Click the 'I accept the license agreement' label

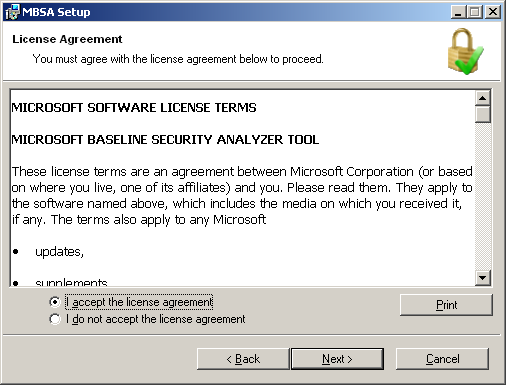[139, 302]
